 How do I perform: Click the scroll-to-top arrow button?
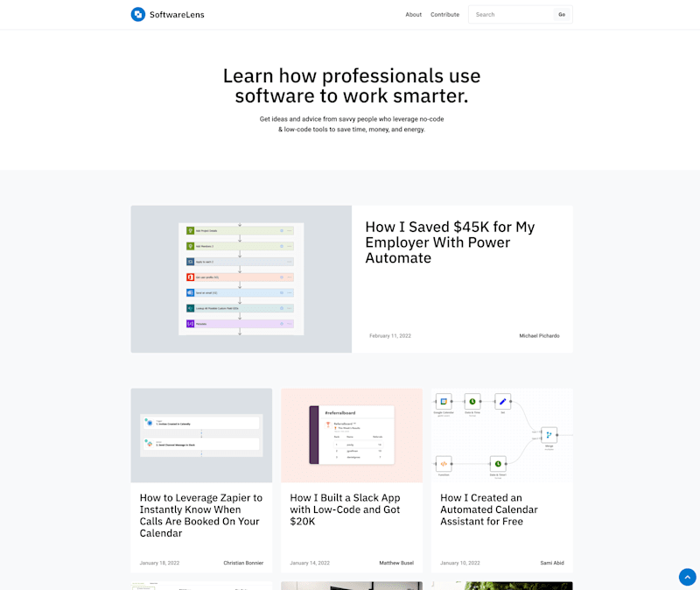coord(688,577)
